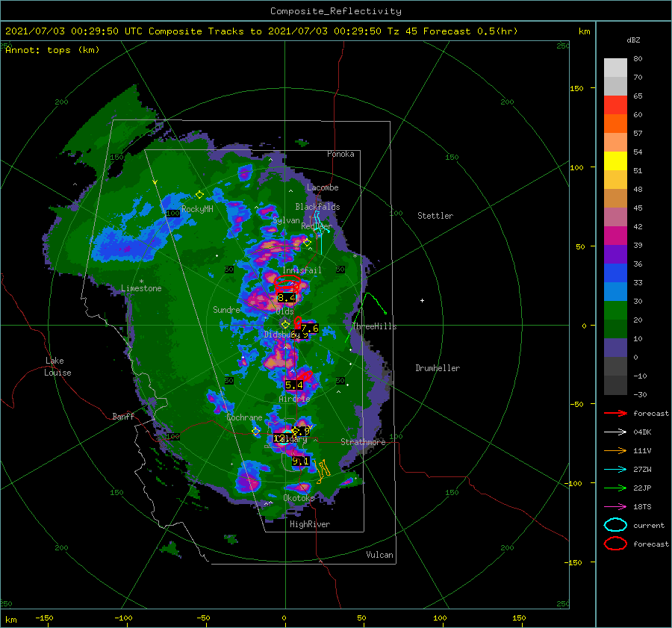Click the Okotoks town label
This screenshot has height=628, width=672.
click(x=299, y=497)
